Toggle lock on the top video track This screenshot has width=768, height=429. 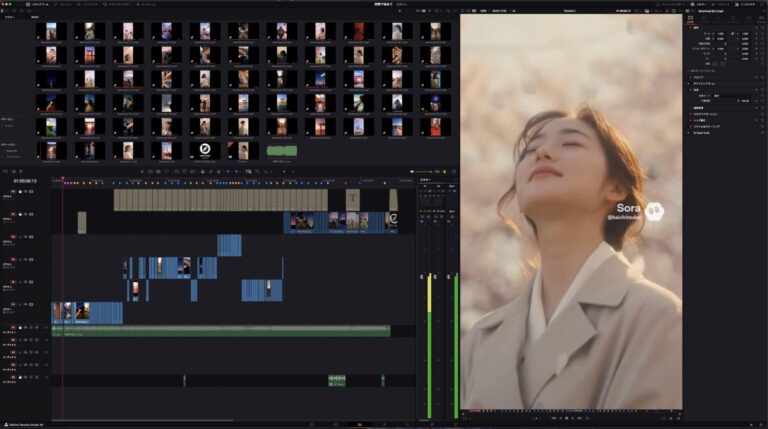[20, 191]
